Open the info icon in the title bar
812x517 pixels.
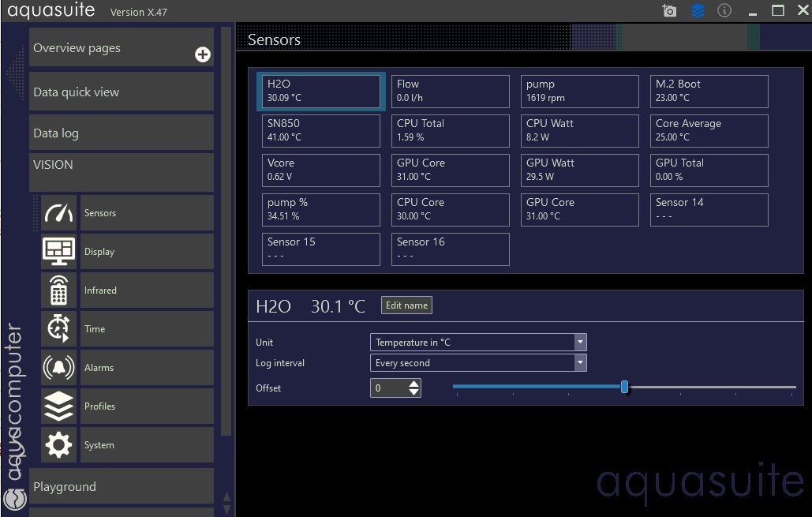tap(724, 10)
